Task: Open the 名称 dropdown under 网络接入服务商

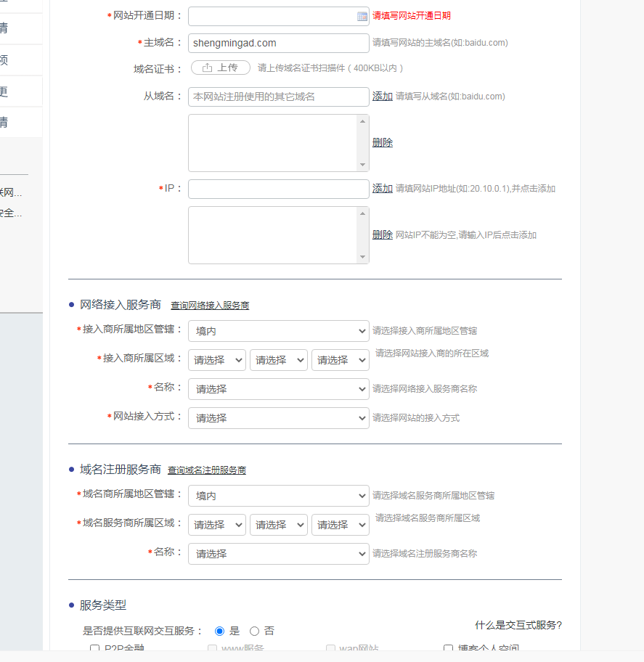Action: (x=278, y=389)
